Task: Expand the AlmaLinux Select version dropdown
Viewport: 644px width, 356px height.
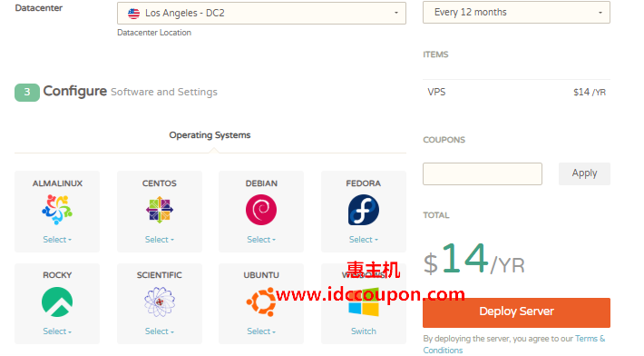Action: (57, 240)
